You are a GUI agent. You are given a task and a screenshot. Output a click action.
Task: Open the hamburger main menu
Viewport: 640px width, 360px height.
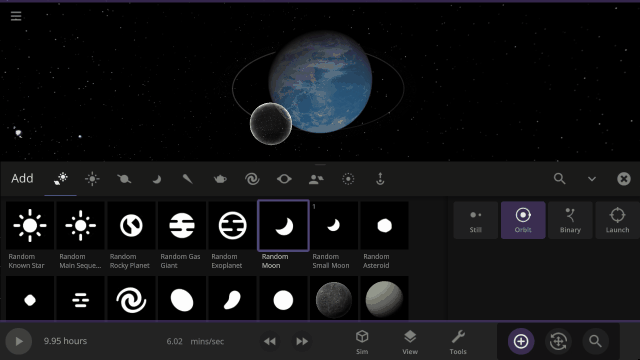click(x=16, y=16)
